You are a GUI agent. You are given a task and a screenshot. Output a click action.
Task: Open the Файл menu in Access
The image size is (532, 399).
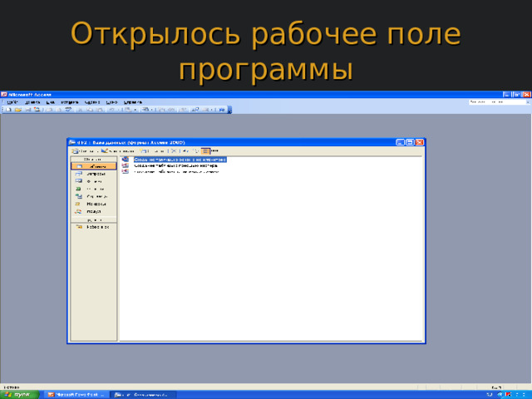tap(12, 102)
